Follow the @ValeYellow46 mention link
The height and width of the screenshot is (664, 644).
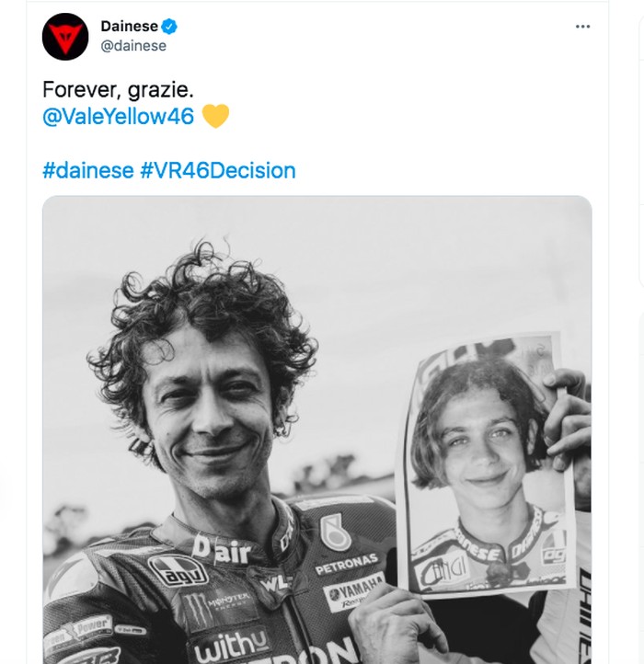(x=119, y=117)
